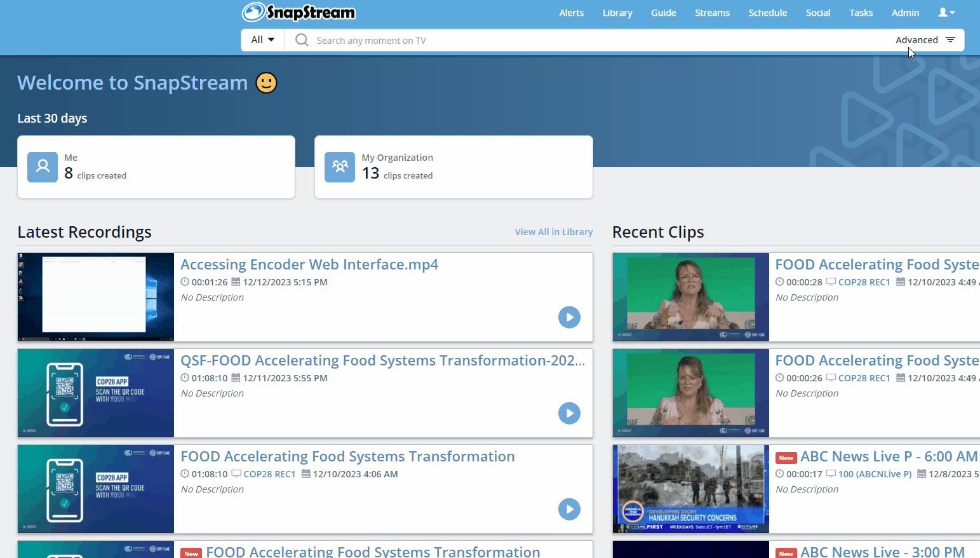The width and height of the screenshot is (980, 558).
Task: Follow the View All in Library link
Action: click(554, 232)
